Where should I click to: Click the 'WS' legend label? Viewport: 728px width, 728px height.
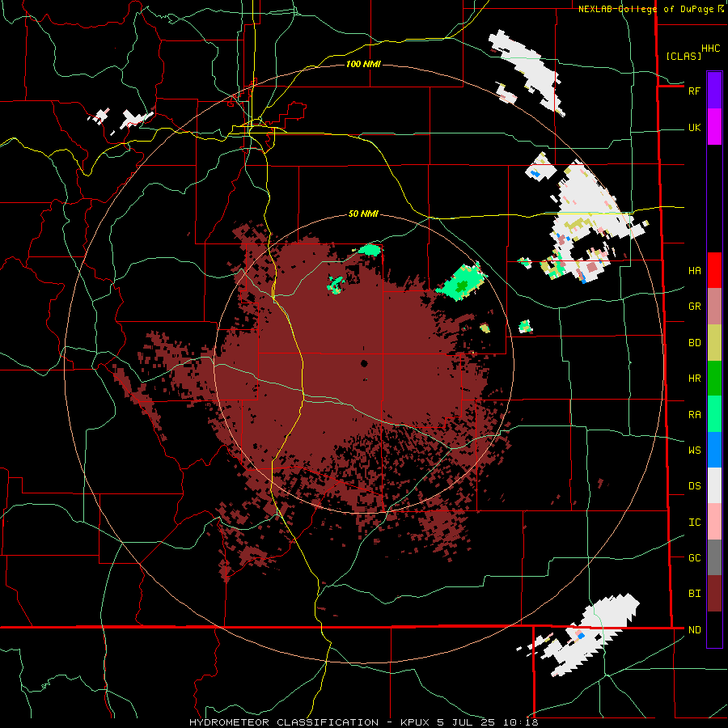[x=694, y=451]
